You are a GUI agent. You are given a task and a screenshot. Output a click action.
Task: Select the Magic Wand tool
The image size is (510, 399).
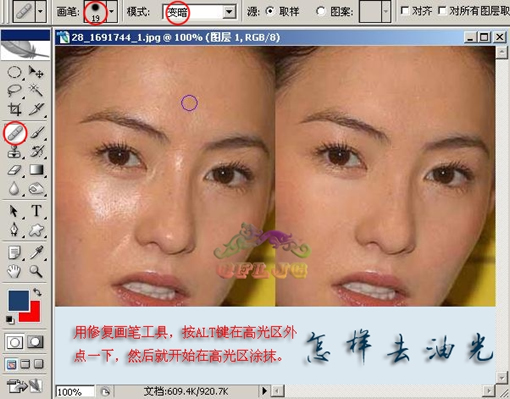coord(36,90)
